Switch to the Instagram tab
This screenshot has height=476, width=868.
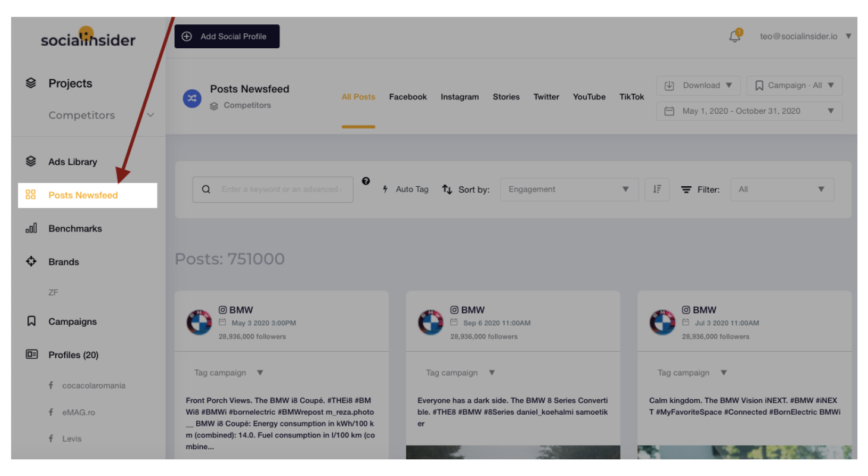pos(460,97)
